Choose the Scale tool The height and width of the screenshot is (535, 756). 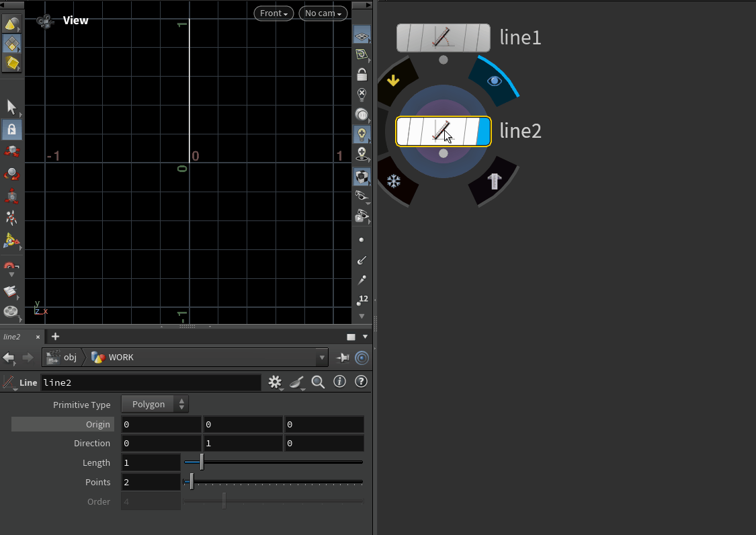coord(11,196)
